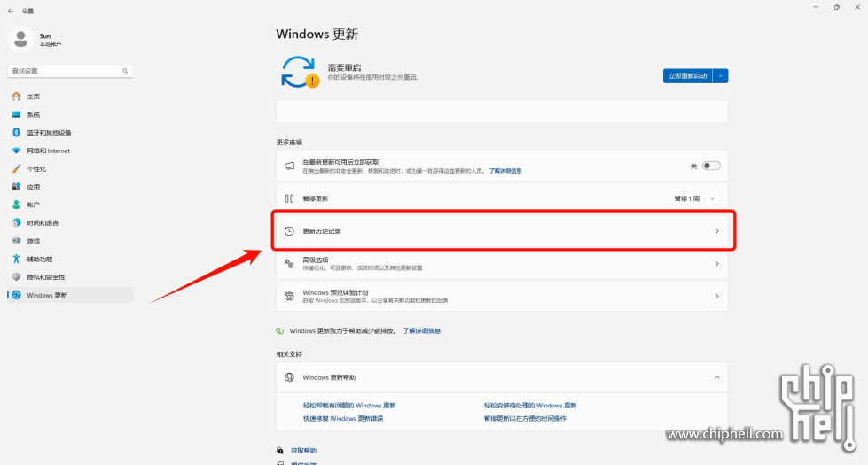The height and width of the screenshot is (465, 868).
Task: Click the megaphone icon for latest updates
Action: click(x=290, y=166)
